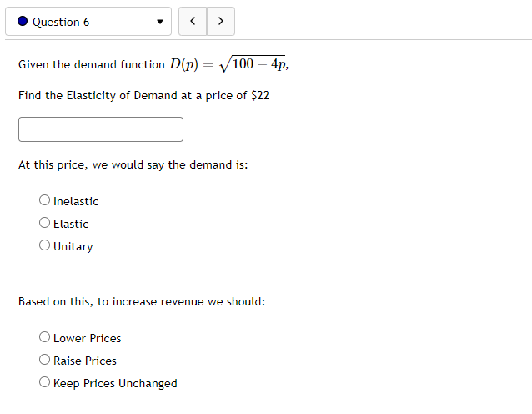
Task: Go to the next question arrow
Action: [221, 22]
